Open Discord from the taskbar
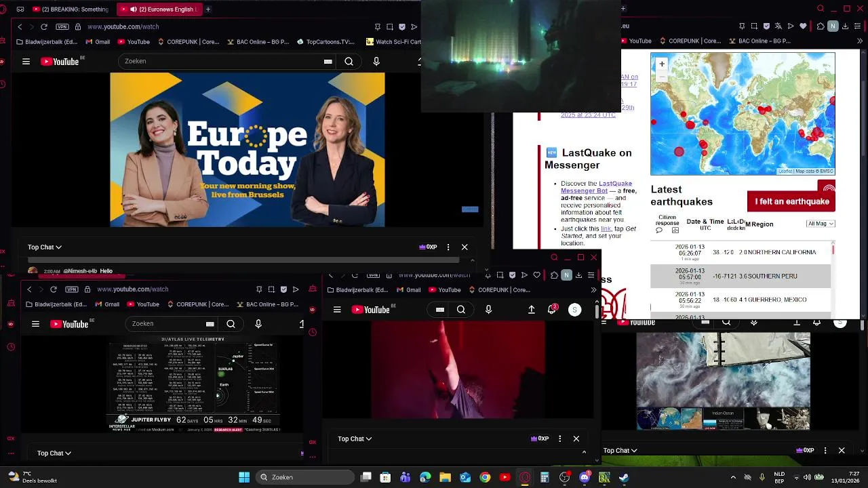868x488 pixels. pos(585,477)
